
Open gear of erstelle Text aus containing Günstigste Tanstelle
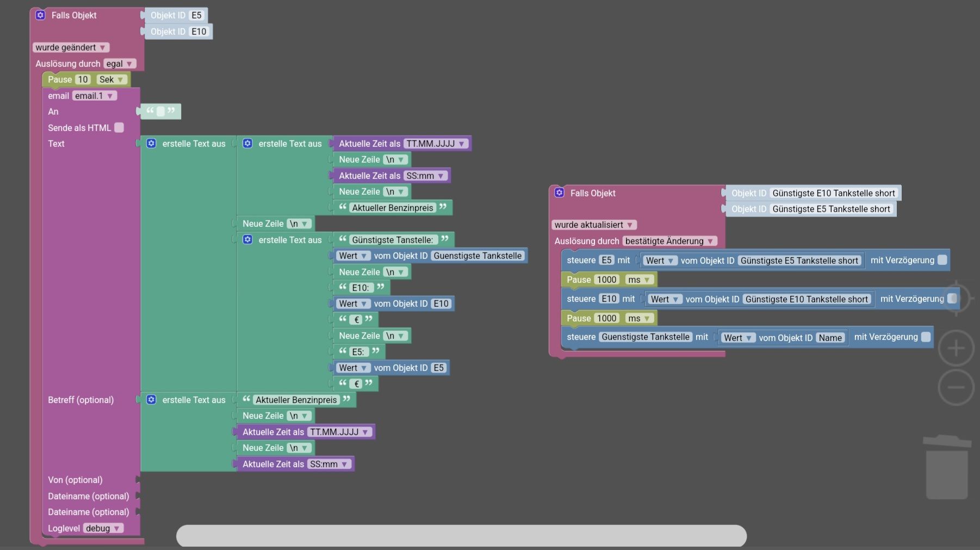click(x=247, y=240)
